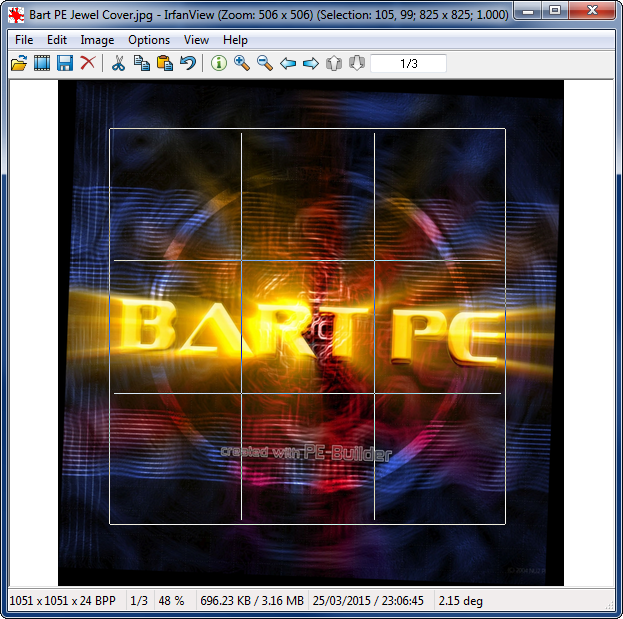Maximize the IrfanView window
623x619 pixels.
coord(555,11)
